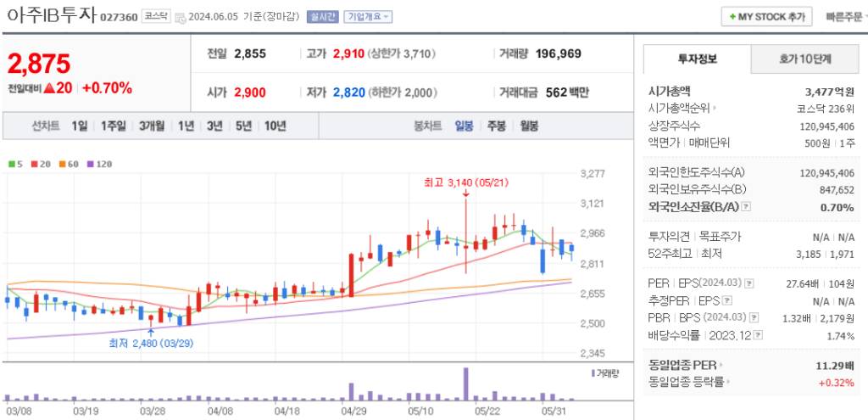The width and height of the screenshot is (868, 420).
Task: Click the current price 2,875
Action: 39,64
